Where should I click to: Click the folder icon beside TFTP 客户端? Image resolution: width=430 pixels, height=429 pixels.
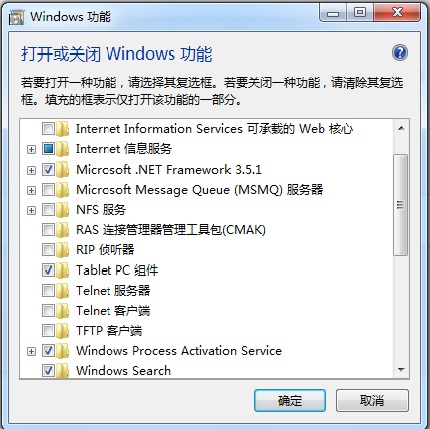62,331
